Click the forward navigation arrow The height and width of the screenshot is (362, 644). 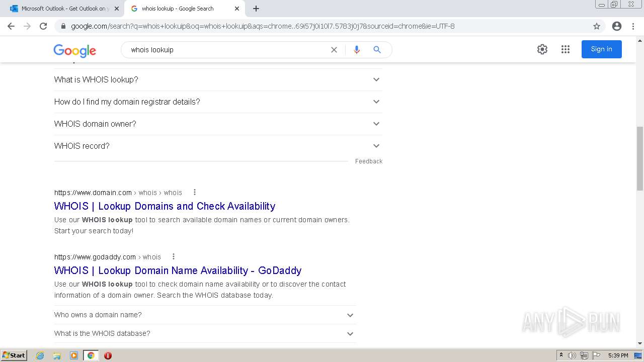27,26
